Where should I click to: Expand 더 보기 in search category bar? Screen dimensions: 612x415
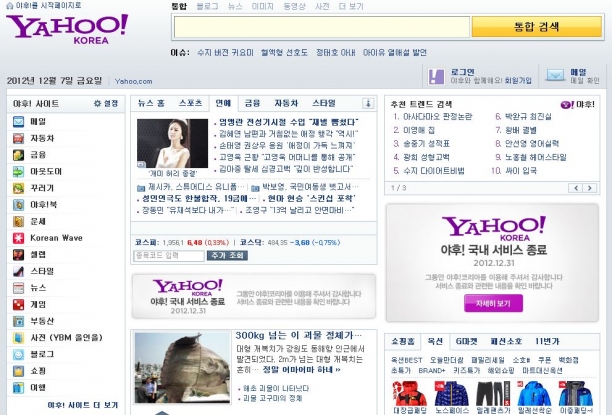click(x=351, y=6)
